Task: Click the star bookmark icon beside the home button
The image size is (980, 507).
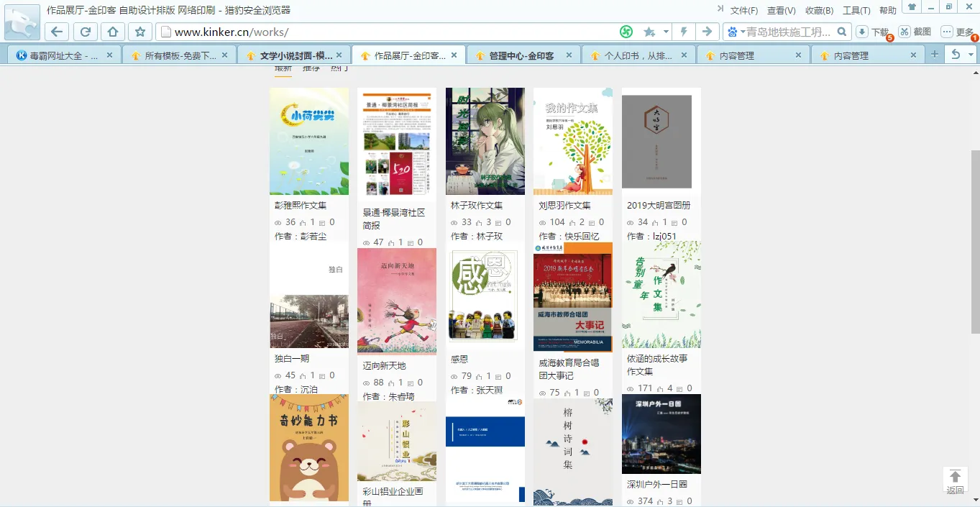Action: 140,32
